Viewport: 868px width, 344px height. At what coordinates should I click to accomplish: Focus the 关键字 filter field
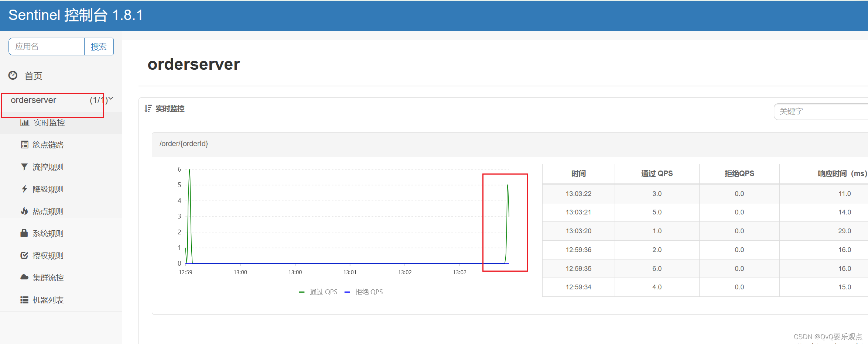[x=821, y=111]
